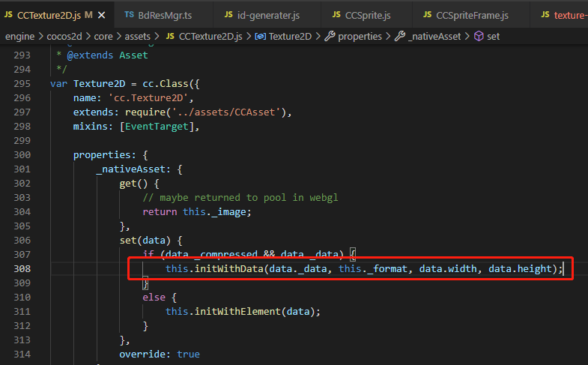Click the wrench icon beside _nativeAsset breadcrumb
Screen dimensions: 588x365
point(400,36)
